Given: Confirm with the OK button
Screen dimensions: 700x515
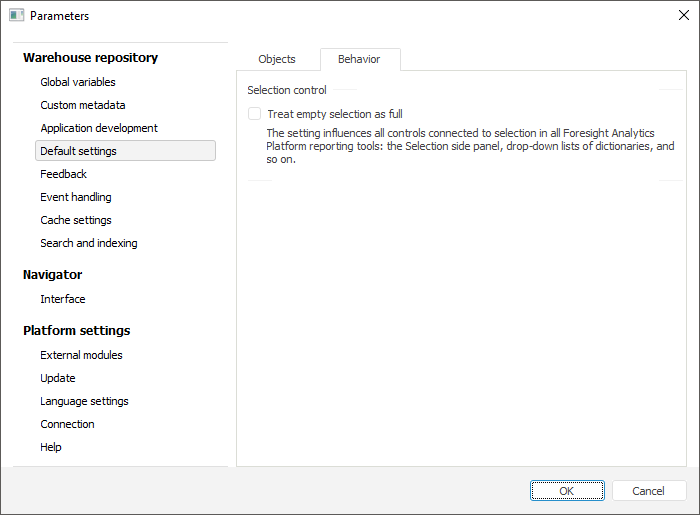Looking at the screenshot, I should pyautogui.click(x=567, y=491).
